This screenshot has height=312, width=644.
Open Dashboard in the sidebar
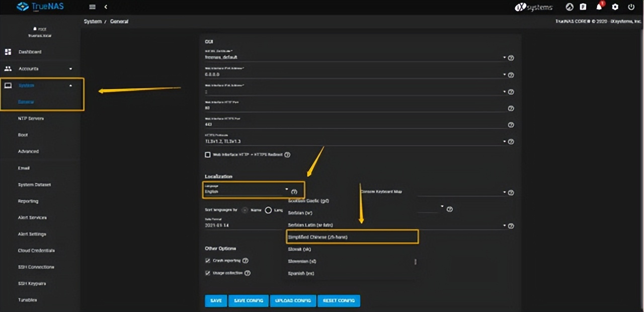point(30,52)
